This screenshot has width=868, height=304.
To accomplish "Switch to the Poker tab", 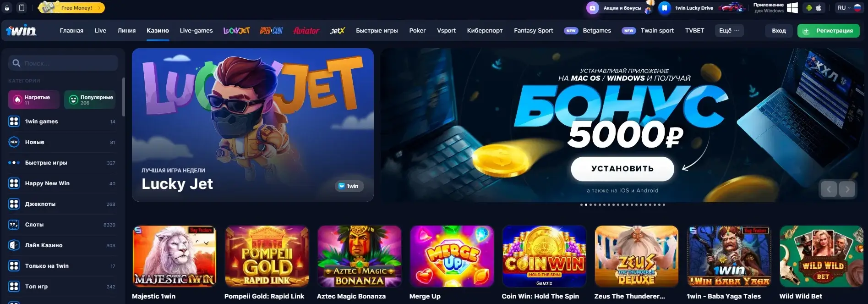I will pyautogui.click(x=417, y=31).
